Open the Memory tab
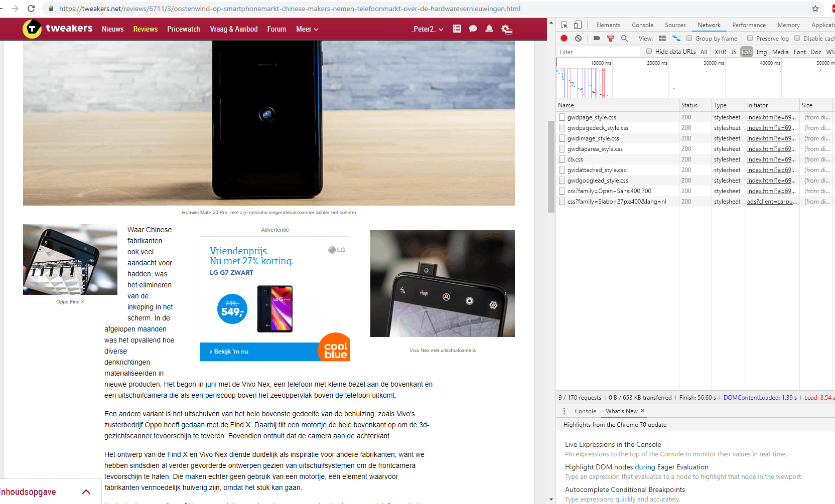 click(788, 25)
